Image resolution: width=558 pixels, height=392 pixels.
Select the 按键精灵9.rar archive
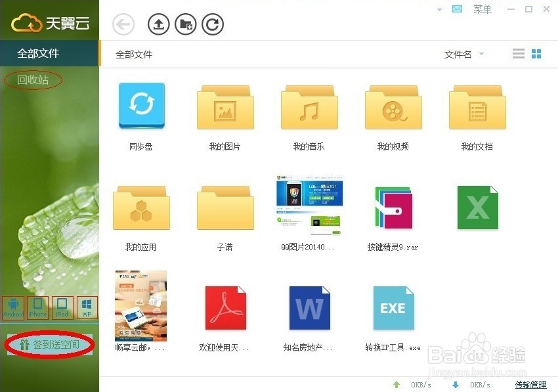pos(393,207)
